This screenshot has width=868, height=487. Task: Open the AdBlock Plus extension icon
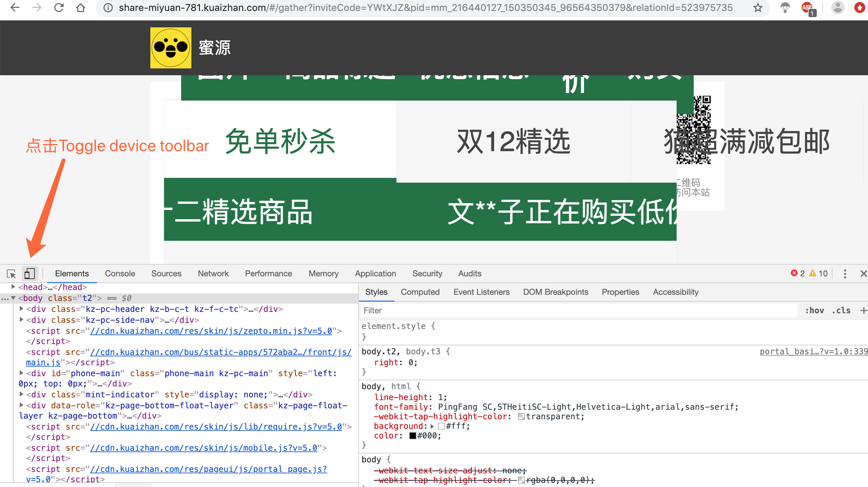[x=808, y=8]
